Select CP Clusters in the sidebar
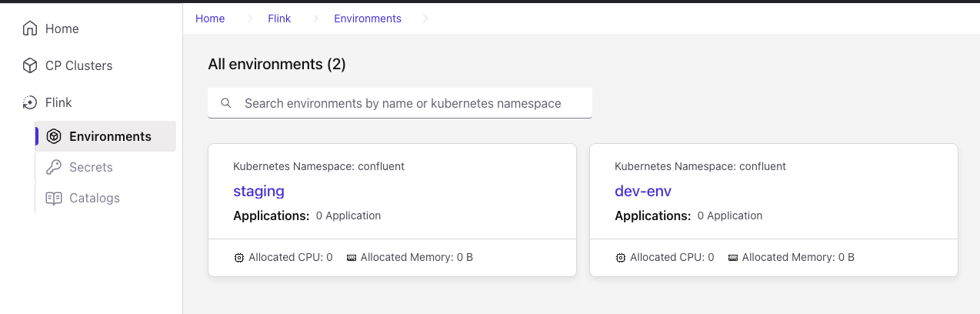This screenshot has width=980, height=314. coord(78,65)
